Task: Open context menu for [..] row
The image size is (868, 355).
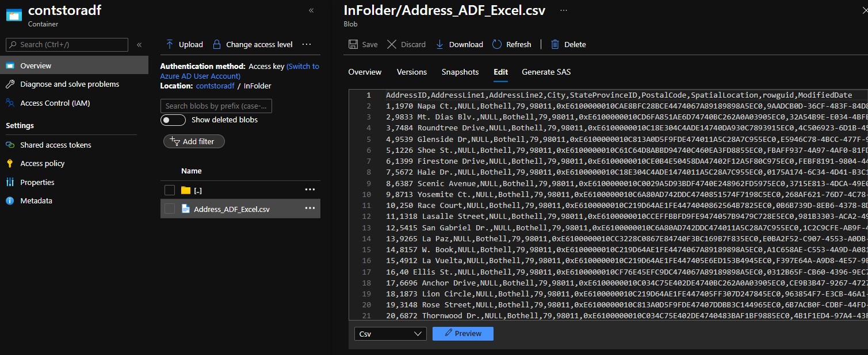Action: click(310, 190)
